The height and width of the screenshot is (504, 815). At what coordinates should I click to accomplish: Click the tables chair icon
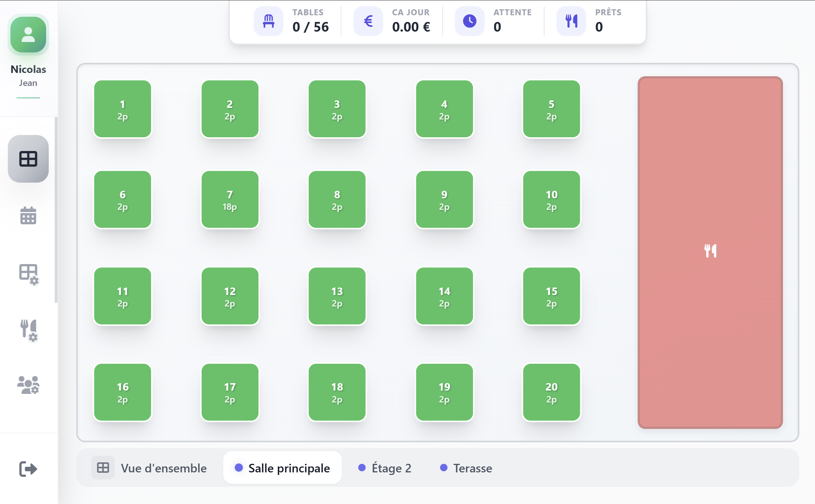click(x=269, y=21)
